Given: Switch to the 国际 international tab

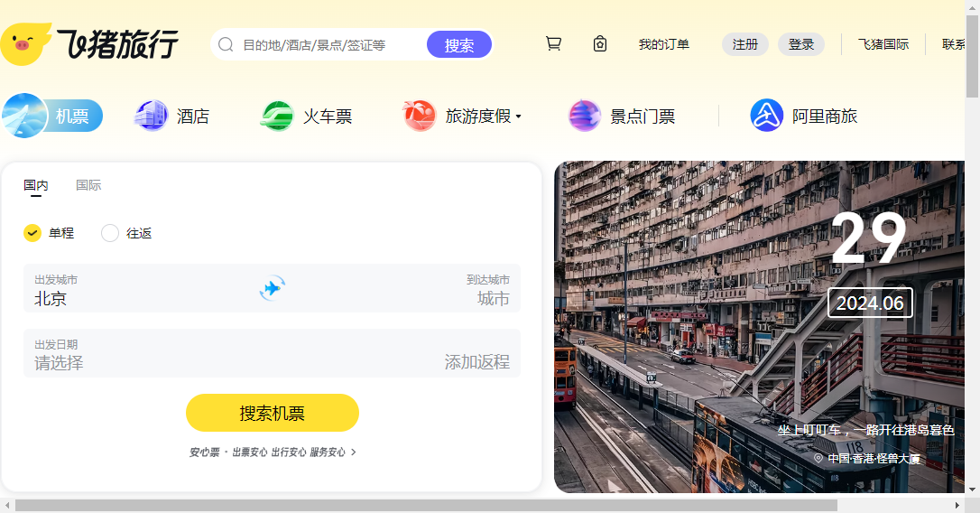Looking at the screenshot, I should click(x=88, y=185).
